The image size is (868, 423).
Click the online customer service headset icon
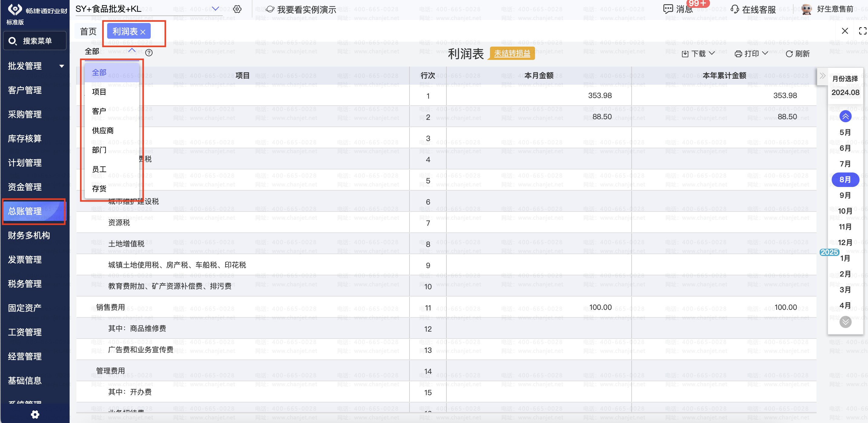click(735, 9)
